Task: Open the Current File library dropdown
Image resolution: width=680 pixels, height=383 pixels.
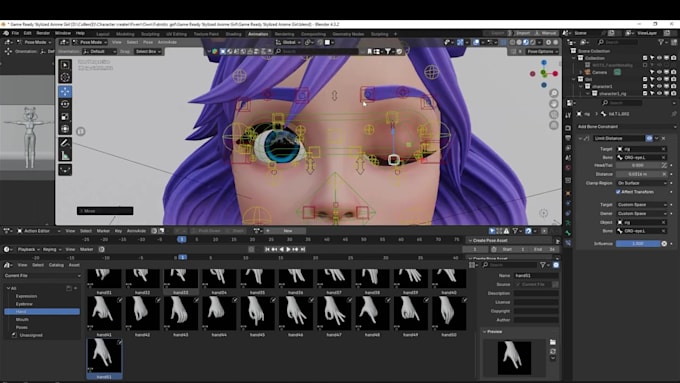Action: click(42, 275)
